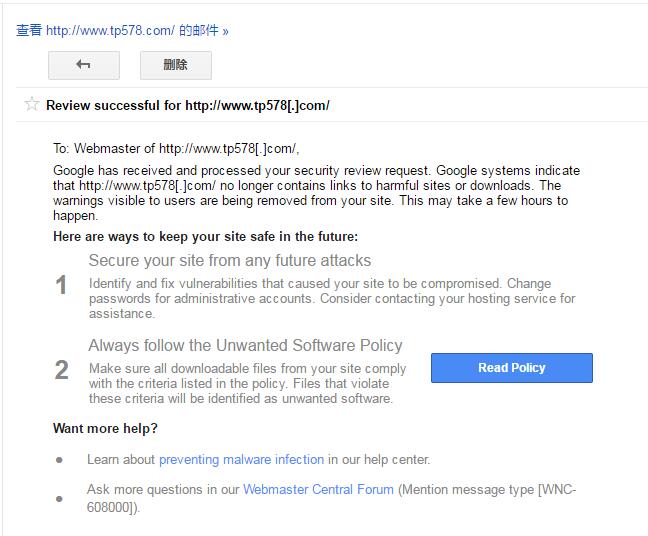Screen dimensions: 648x536
Task: Click the Want more help? heading
Action: click(105, 429)
